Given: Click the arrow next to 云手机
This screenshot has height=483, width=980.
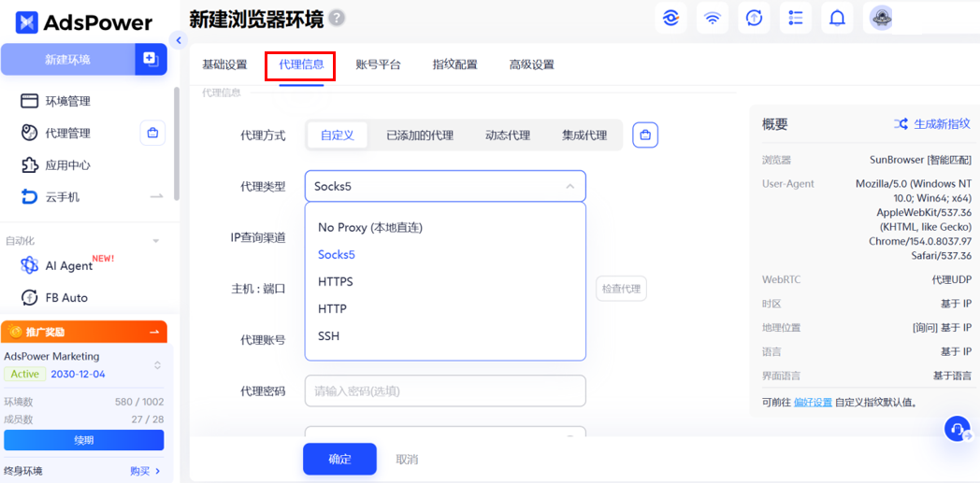Looking at the screenshot, I should click(x=156, y=197).
